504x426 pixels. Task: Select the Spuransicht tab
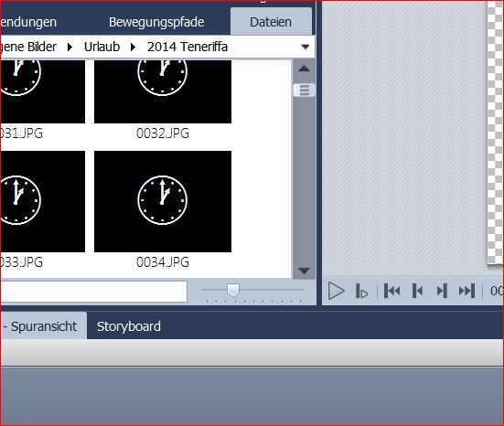pos(43,326)
